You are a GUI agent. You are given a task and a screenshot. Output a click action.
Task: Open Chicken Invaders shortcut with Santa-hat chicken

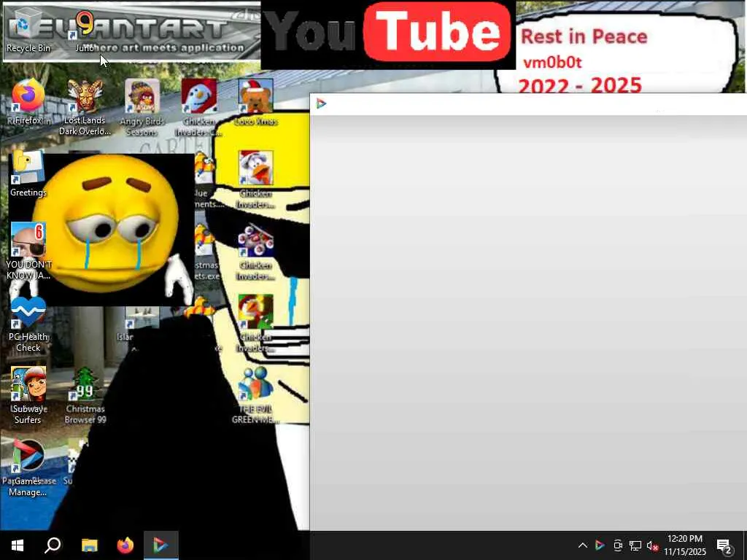coord(256,179)
